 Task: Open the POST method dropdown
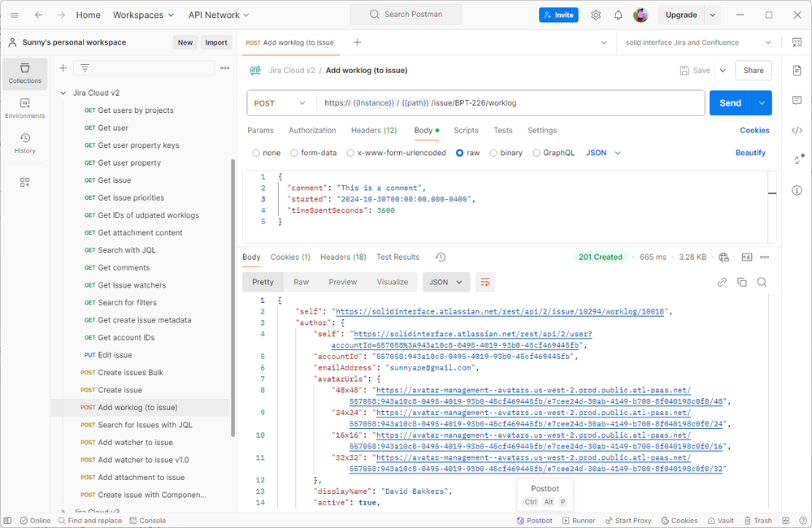click(x=280, y=103)
